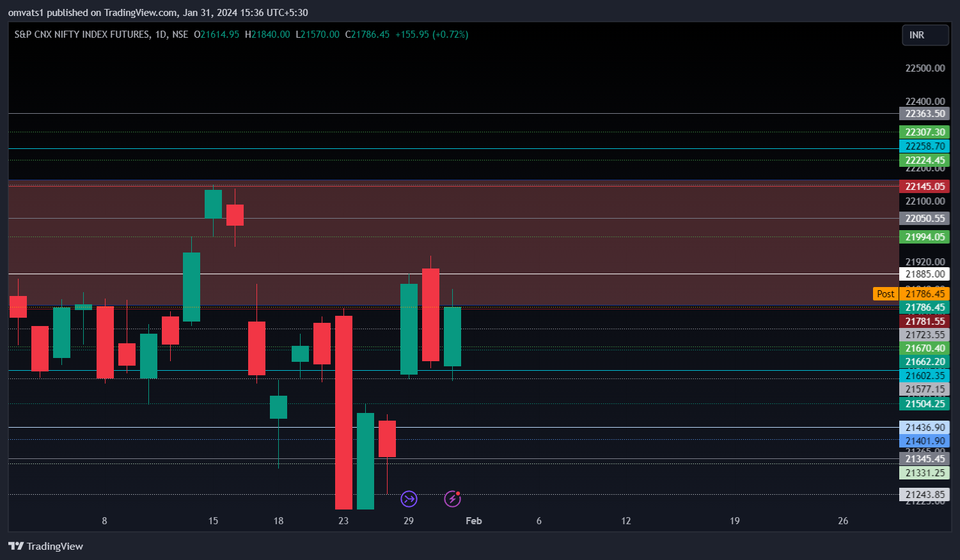Click the gray 22050.55 price label
The height and width of the screenshot is (560, 960).
coord(925,219)
